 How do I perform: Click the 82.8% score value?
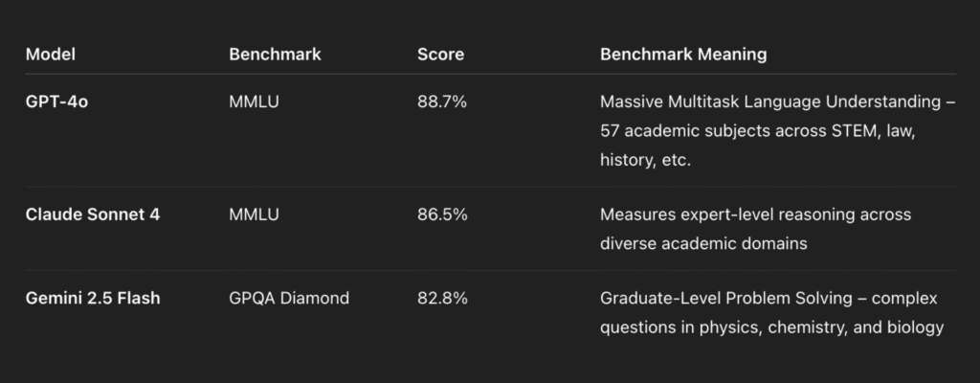(442, 299)
